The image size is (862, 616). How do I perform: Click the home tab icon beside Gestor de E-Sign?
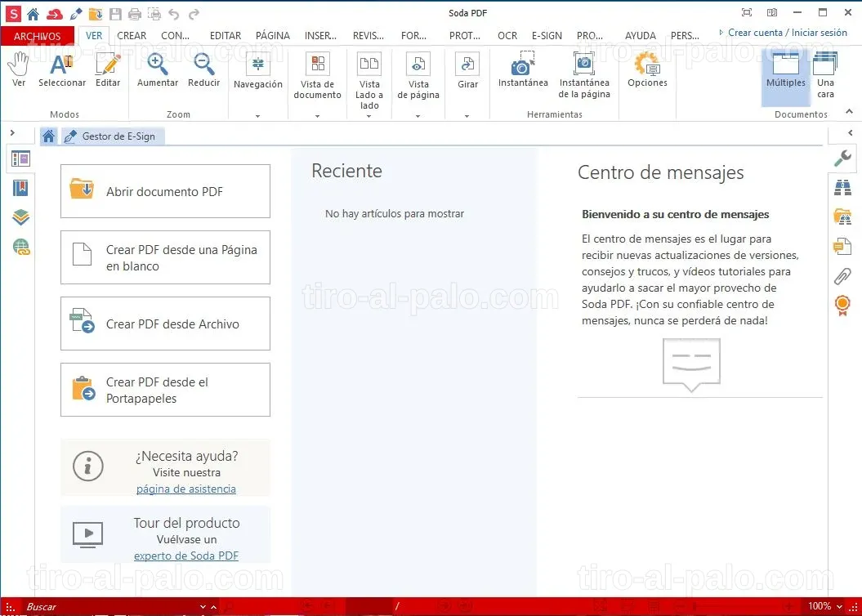tap(49, 136)
